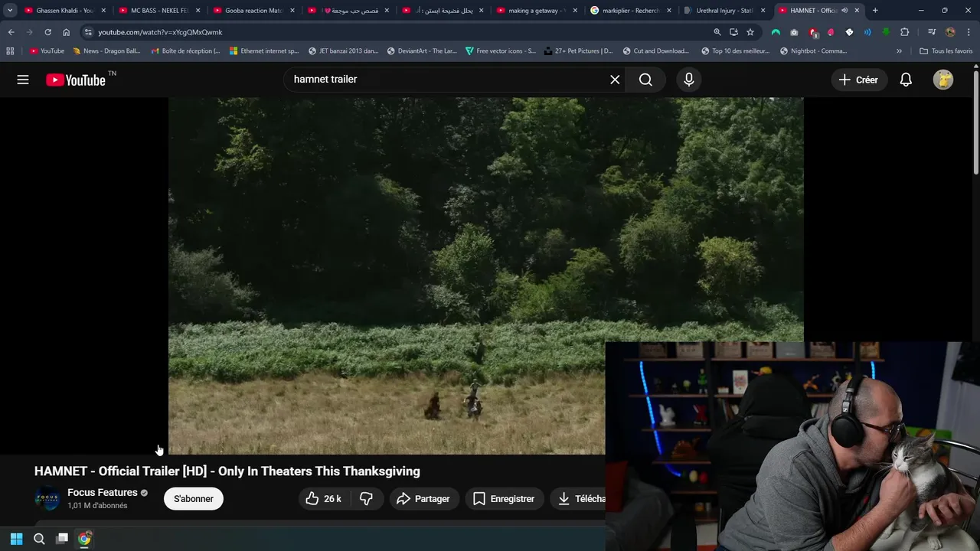Open a new browser tab
This screenshot has height=551, width=980.
[x=875, y=11]
